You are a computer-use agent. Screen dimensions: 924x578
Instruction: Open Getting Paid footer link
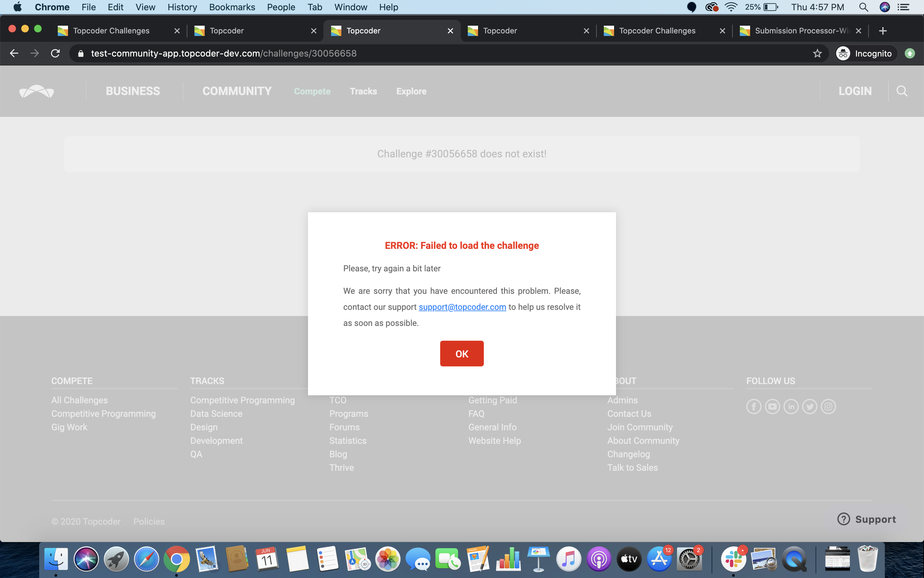(492, 400)
